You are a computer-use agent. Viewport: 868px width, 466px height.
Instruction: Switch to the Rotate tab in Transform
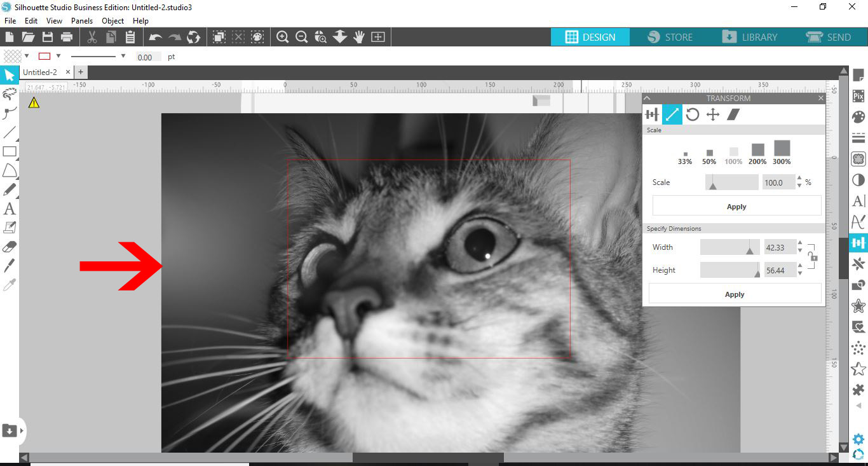click(693, 114)
